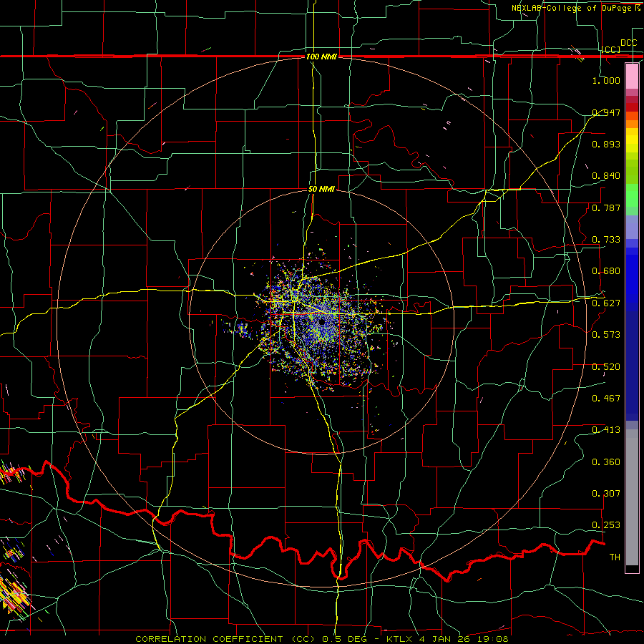Click the red segment of the color bar
The width and height of the screenshot is (644, 644).
(x=632, y=107)
